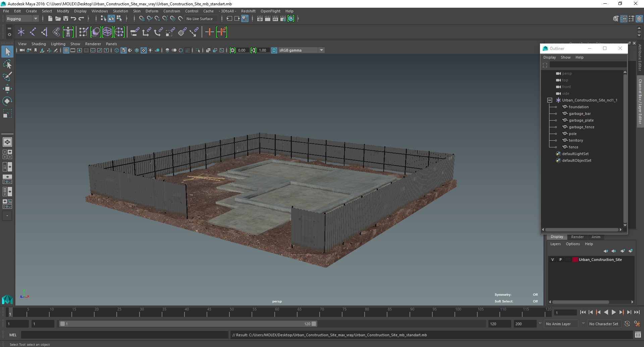The image size is (644, 347).
Task: Click the Render current frame clapper icon
Action: 267,19
